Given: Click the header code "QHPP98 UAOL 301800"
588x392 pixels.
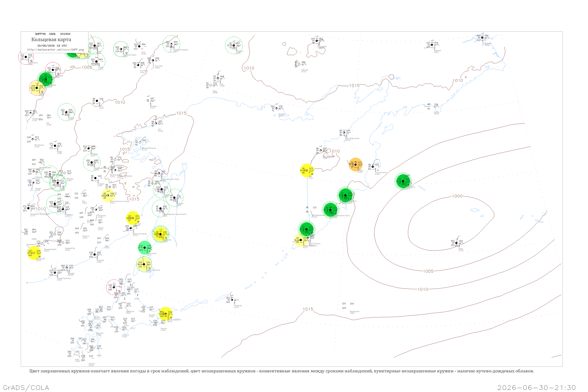Looking at the screenshot, I should click(x=53, y=34).
